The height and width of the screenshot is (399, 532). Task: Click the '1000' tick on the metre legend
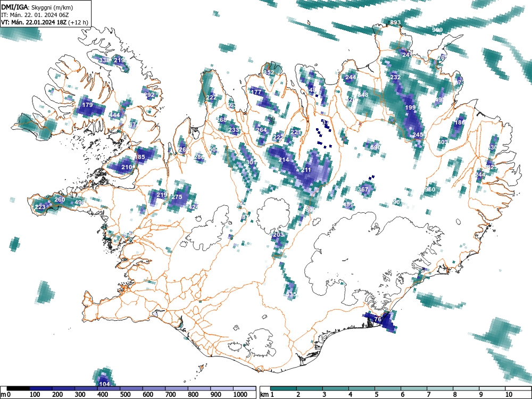[x=240, y=394]
